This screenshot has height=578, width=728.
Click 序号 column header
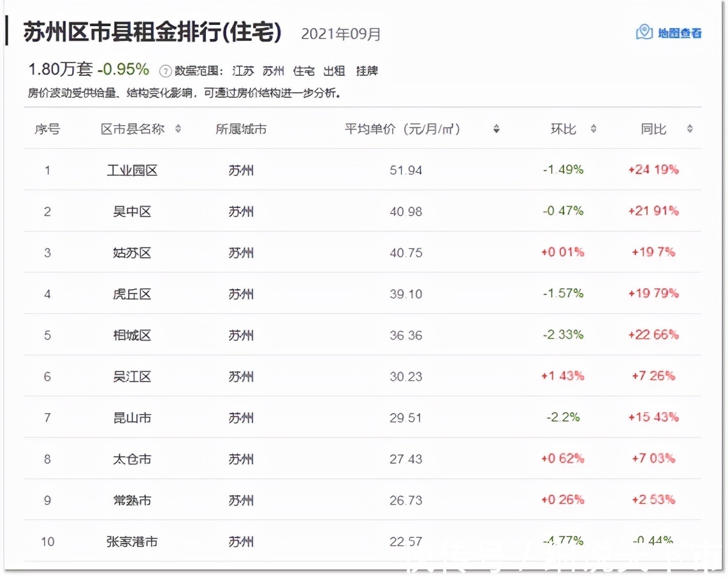pyautogui.click(x=47, y=129)
